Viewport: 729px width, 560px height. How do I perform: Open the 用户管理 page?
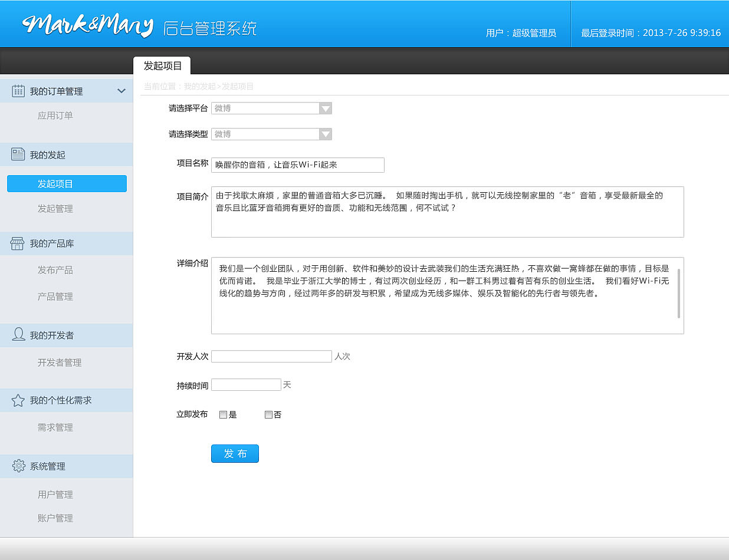(x=55, y=495)
